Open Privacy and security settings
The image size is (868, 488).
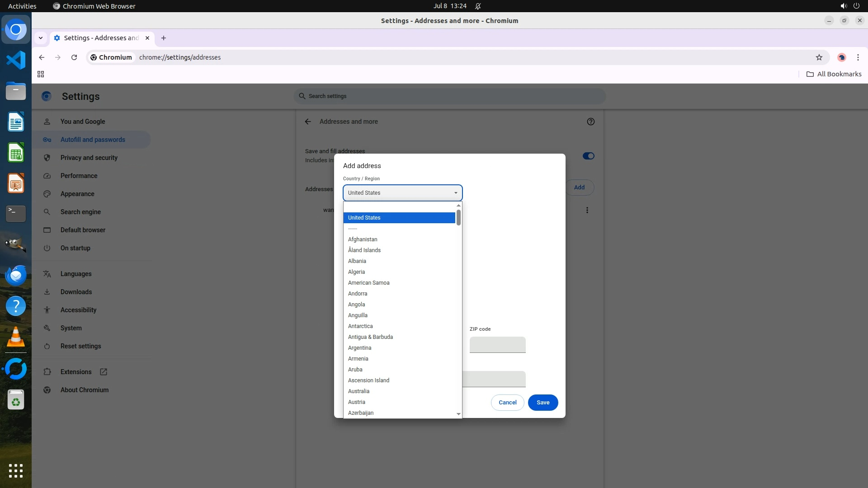89,158
